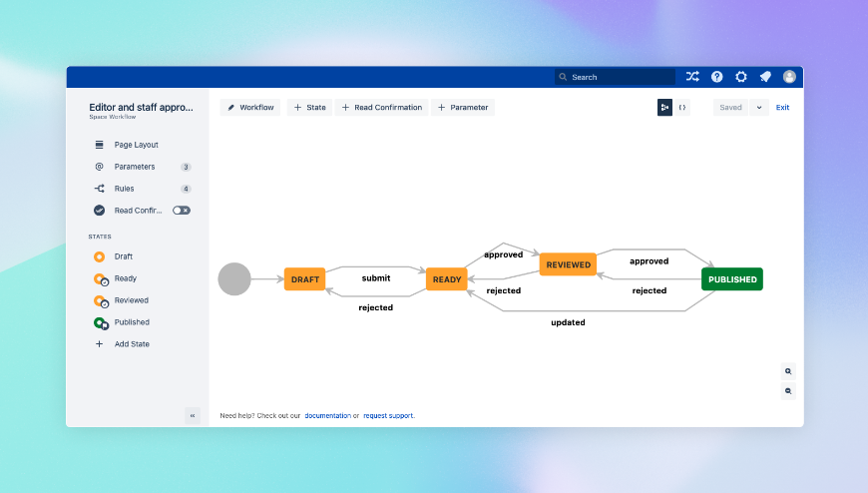This screenshot has width=868, height=493.
Task: Switch to the code view braces icon
Action: click(x=682, y=108)
